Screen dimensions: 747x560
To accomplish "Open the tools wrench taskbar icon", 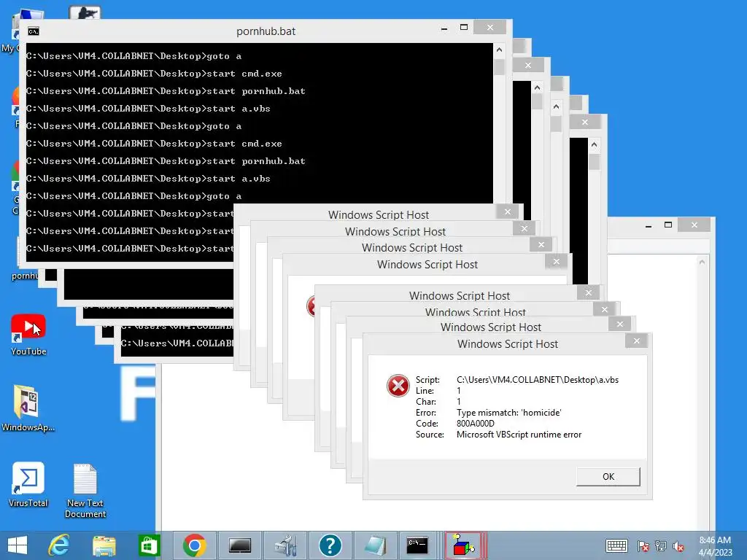I will [285, 545].
